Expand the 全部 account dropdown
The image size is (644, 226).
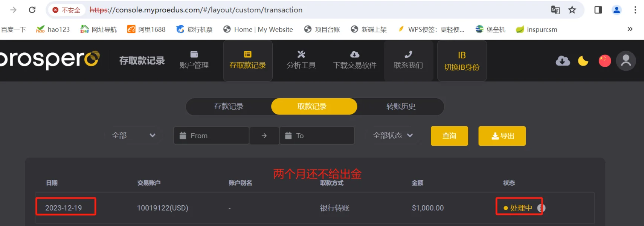click(134, 136)
